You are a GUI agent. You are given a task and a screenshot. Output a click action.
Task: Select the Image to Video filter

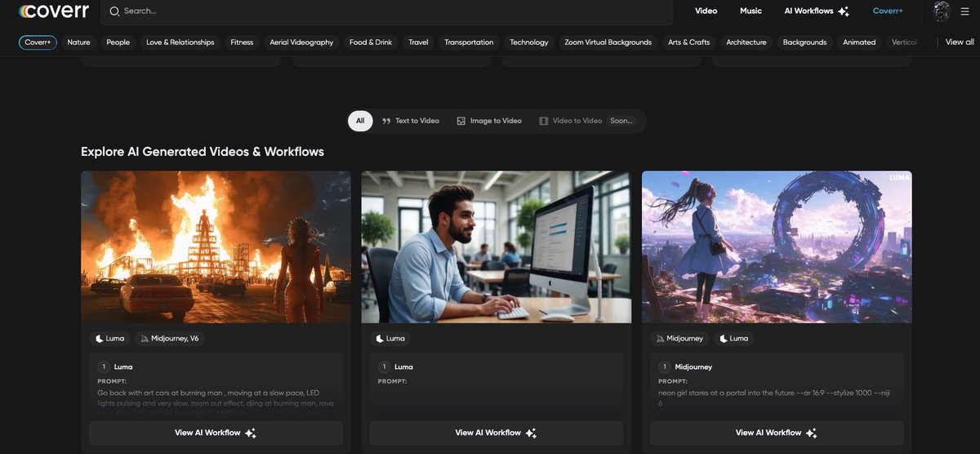click(489, 121)
